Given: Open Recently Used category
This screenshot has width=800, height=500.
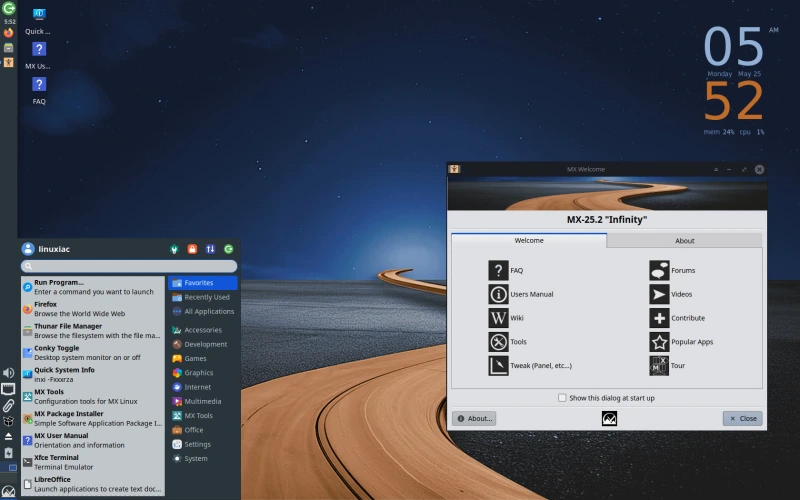Looking at the screenshot, I should click(203, 297).
